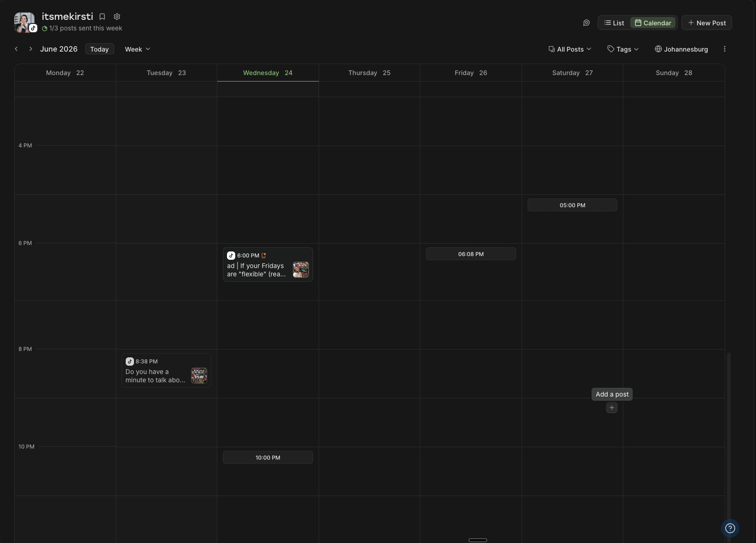Open the Week view dropdown

click(x=138, y=49)
